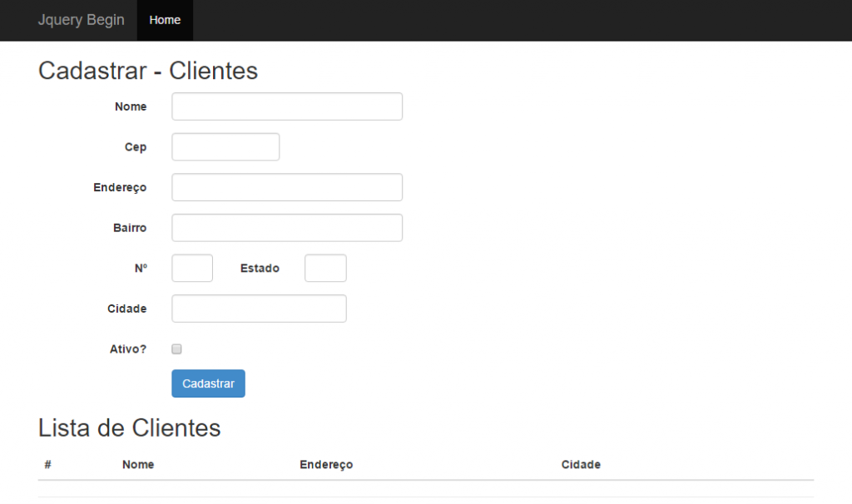Viewport: 852px width, 504px height.
Task: Click the blue Cadastrar button
Action: tap(208, 383)
